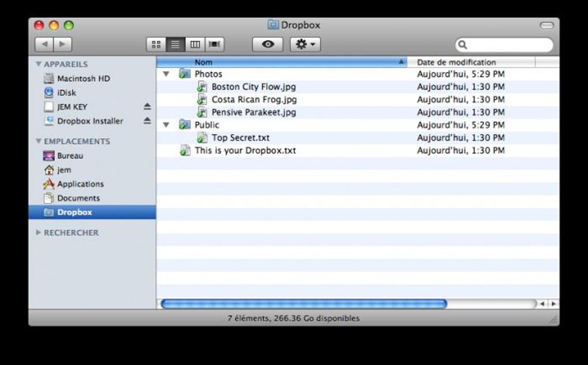Select the Photos folder row
Image resolution: width=588 pixels, height=365 pixels.
pos(358,74)
